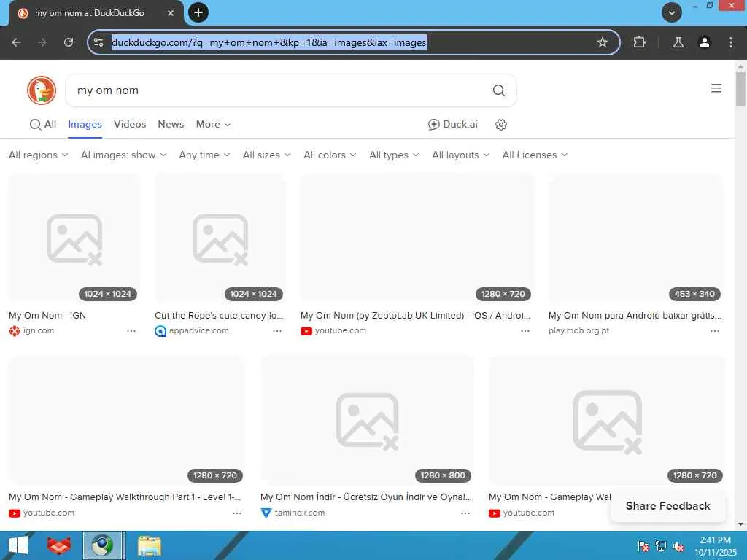Close the DuckDuckGo tab
The image size is (747, 560).
click(171, 13)
